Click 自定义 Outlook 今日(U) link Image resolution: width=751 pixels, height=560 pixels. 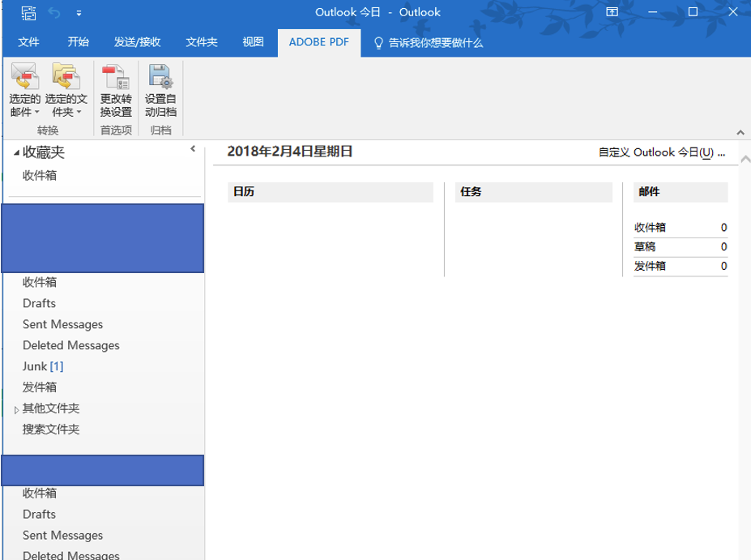pyautogui.click(x=662, y=153)
